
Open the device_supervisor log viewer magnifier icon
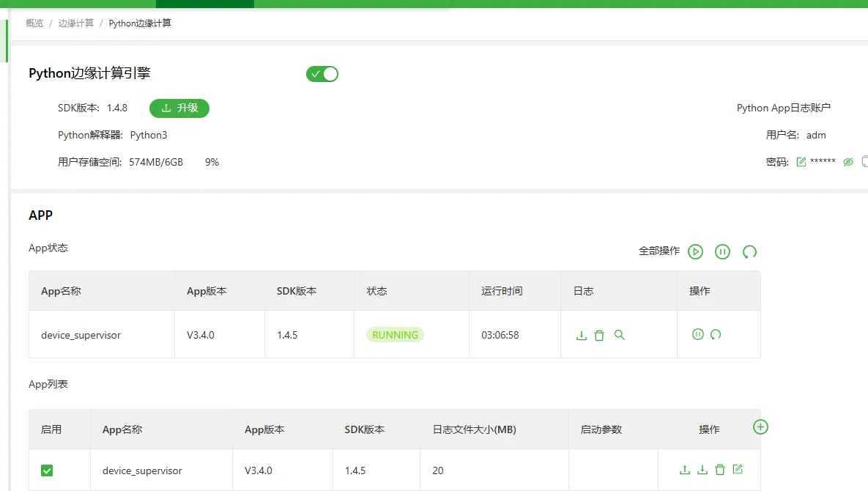(x=620, y=335)
